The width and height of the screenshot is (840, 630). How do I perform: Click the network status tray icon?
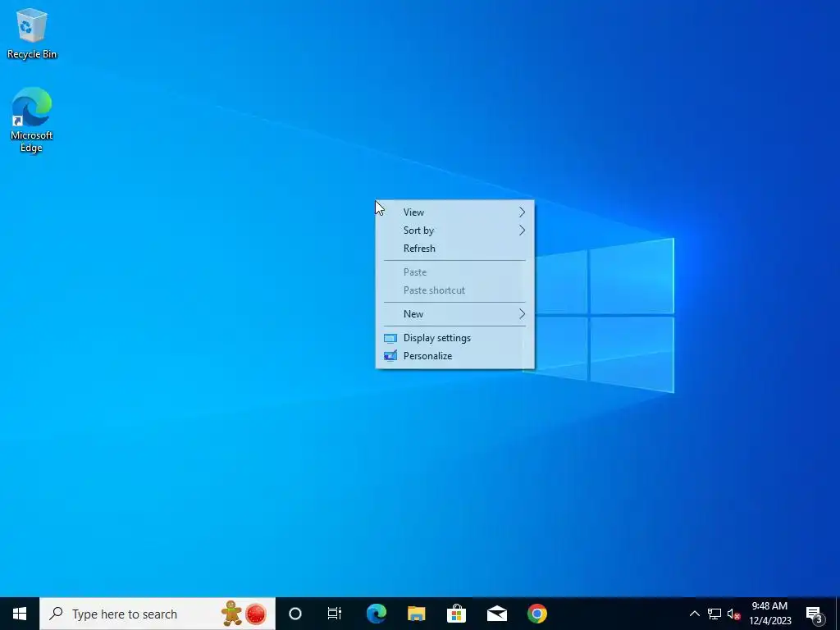(714, 614)
